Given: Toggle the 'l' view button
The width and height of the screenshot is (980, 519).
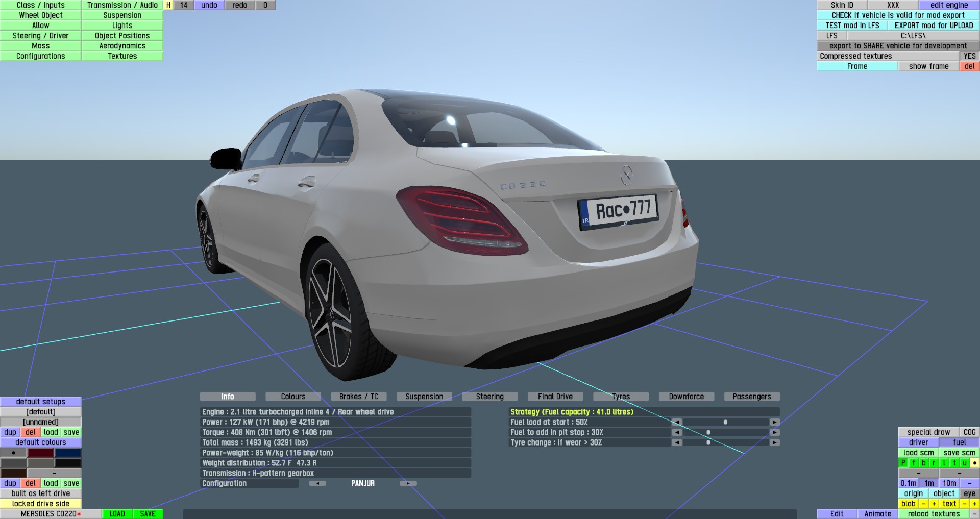Looking at the screenshot, I should 944,463.
